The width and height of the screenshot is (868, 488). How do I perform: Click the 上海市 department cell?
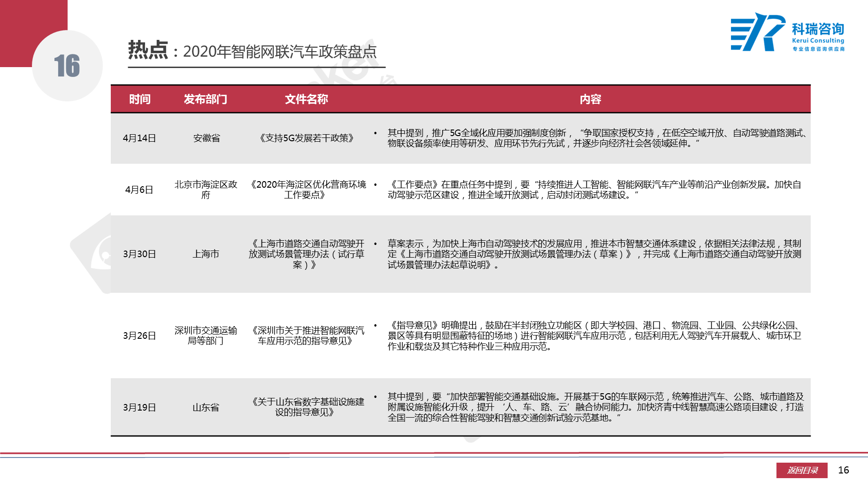206,254
